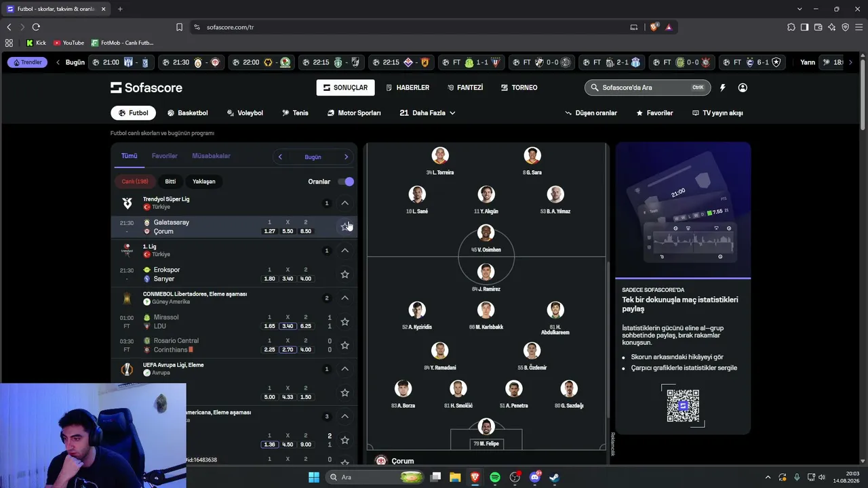Screen dimensions: 868x488
Task: Switch to the Müsabakalar tab
Action: [211, 156]
